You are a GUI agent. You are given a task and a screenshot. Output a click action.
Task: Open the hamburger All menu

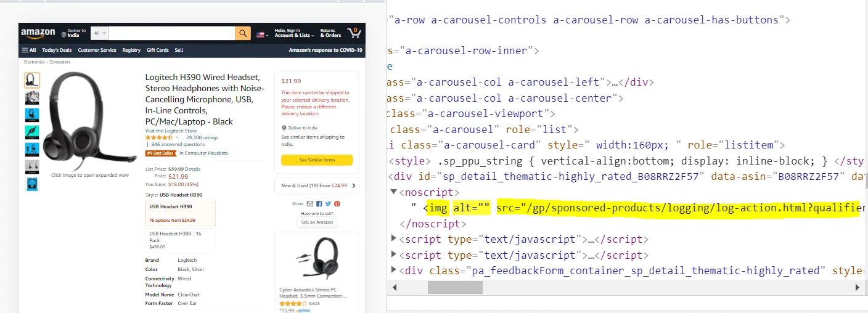tap(29, 50)
